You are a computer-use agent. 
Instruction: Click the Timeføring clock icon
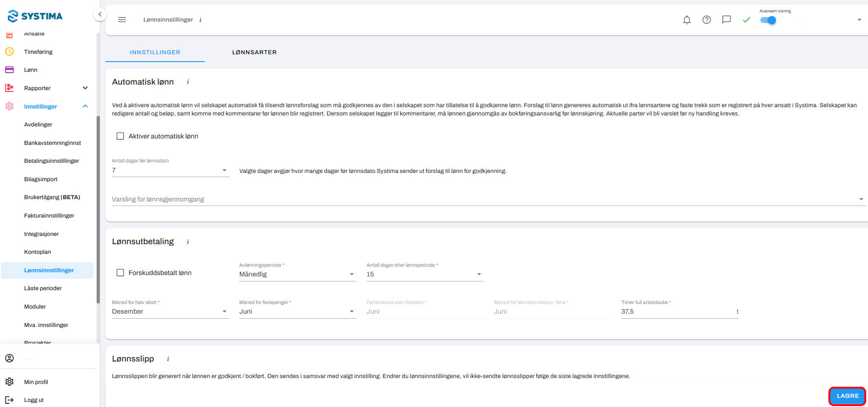coord(9,52)
